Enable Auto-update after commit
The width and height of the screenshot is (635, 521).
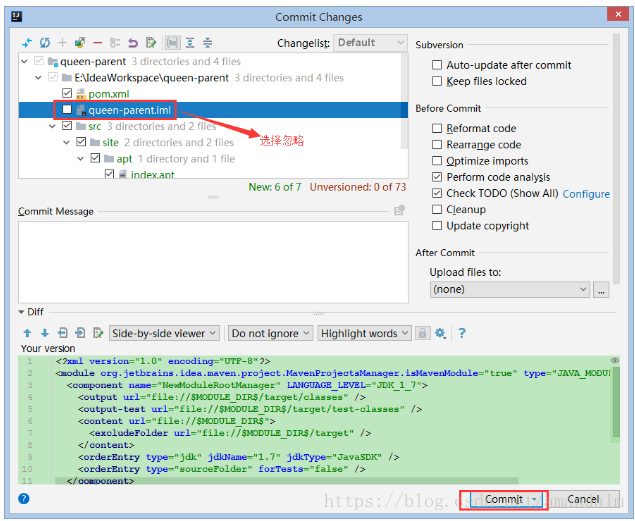(437, 65)
